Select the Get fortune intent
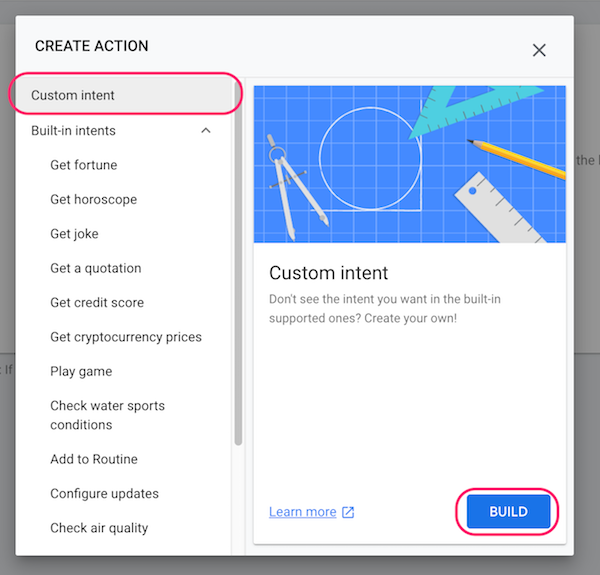Screen dimensions: 600x575 [x=83, y=165]
